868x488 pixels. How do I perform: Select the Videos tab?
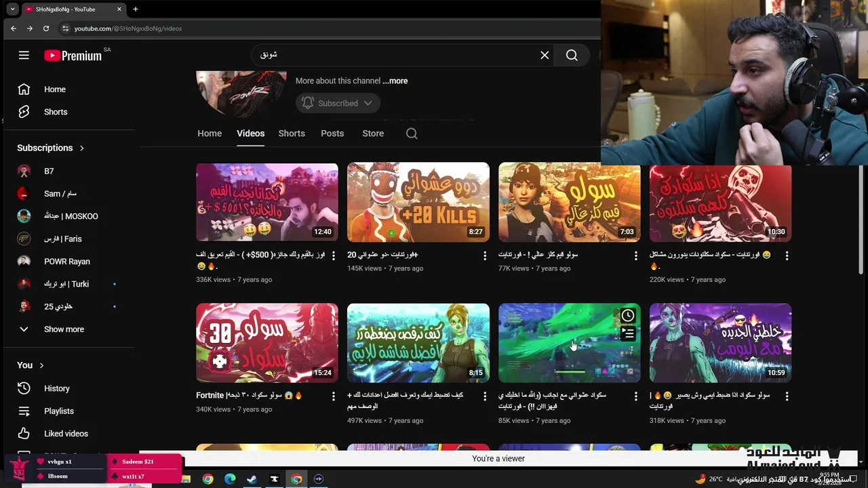pos(250,134)
